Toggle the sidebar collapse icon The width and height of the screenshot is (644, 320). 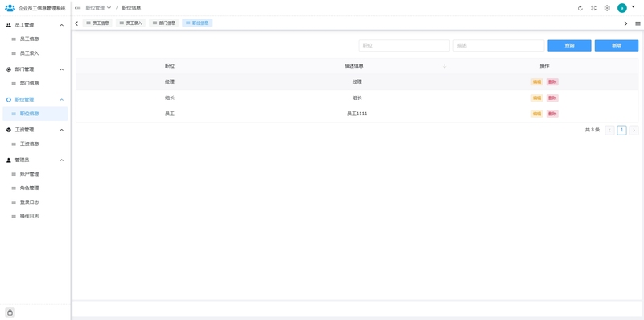click(x=77, y=8)
